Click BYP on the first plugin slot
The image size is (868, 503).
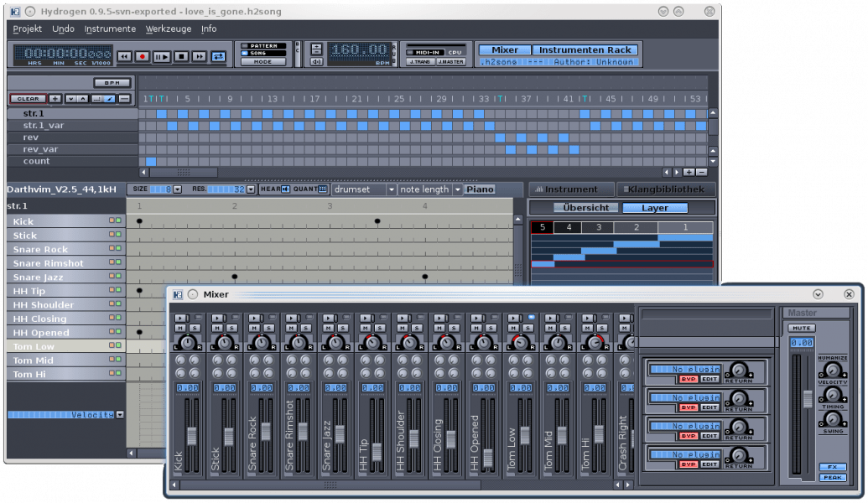(x=688, y=380)
